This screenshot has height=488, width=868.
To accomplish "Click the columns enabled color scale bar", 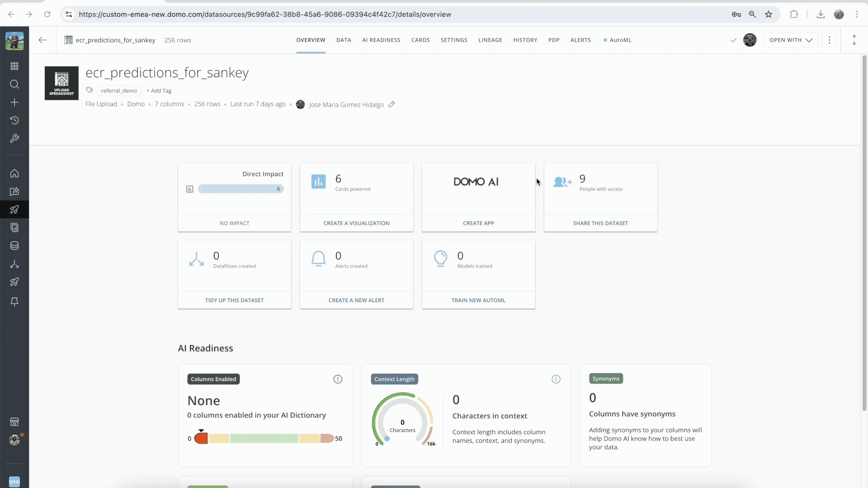I will [x=264, y=438].
